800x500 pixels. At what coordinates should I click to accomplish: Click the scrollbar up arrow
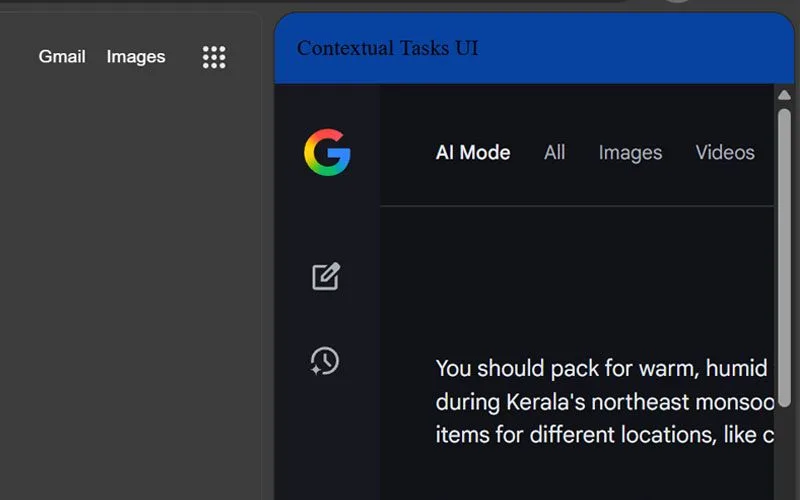pos(785,95)
